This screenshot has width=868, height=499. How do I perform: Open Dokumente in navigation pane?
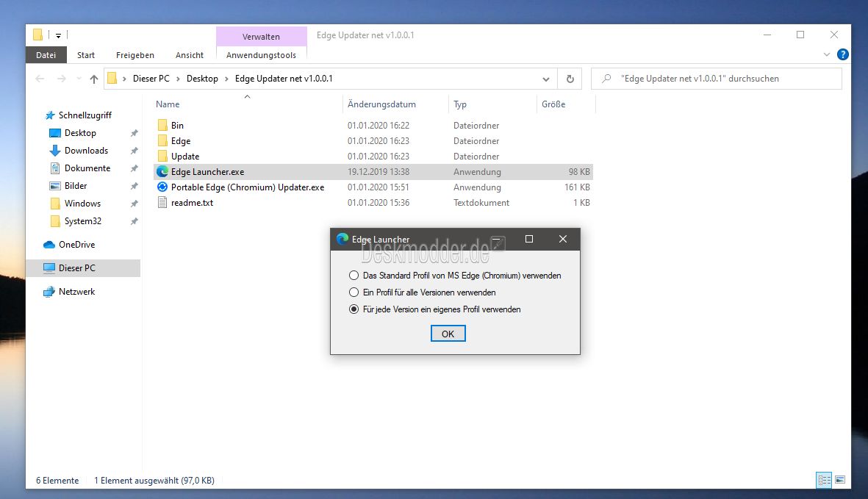click(x=87, y=168)
